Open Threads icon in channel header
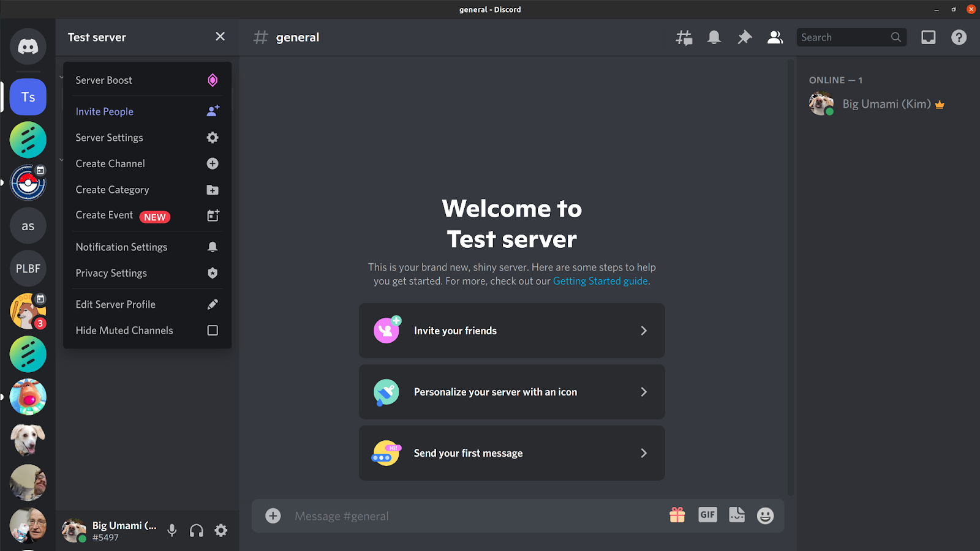 click(x=684, y=37)
